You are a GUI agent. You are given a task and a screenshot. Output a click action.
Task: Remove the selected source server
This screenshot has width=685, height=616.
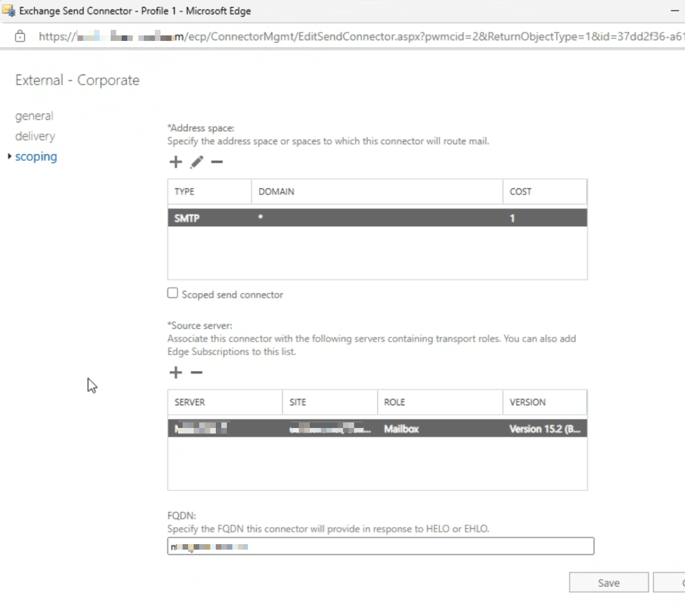click(196, 373)
